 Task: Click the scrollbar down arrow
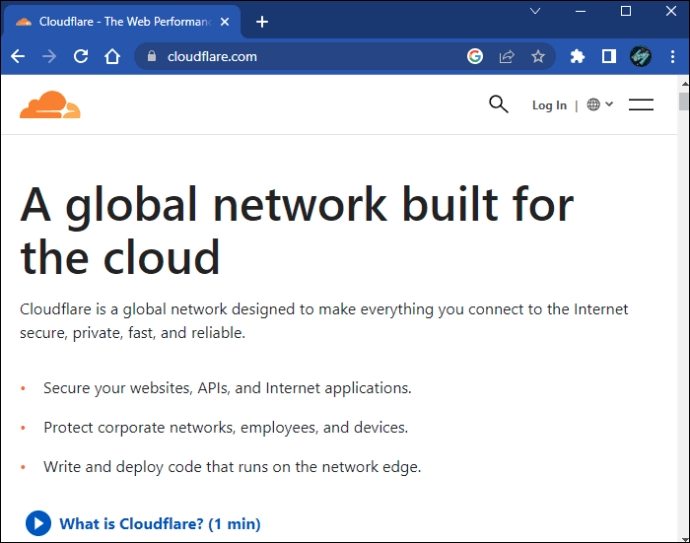684,538
